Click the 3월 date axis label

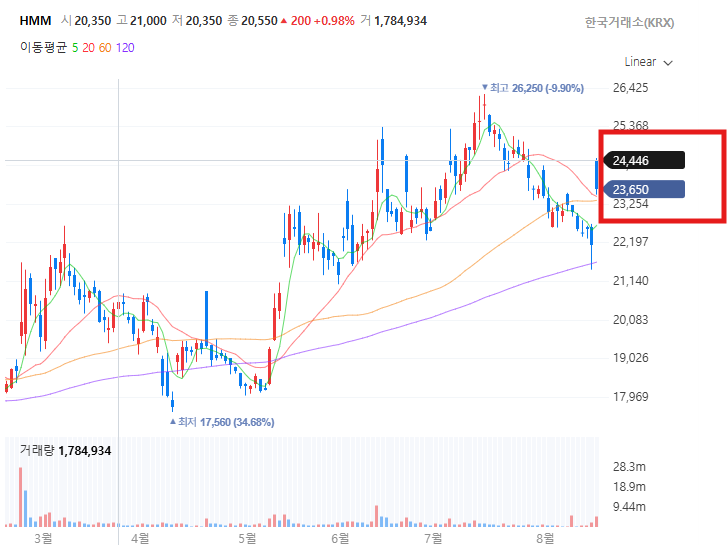pos(43,538)
